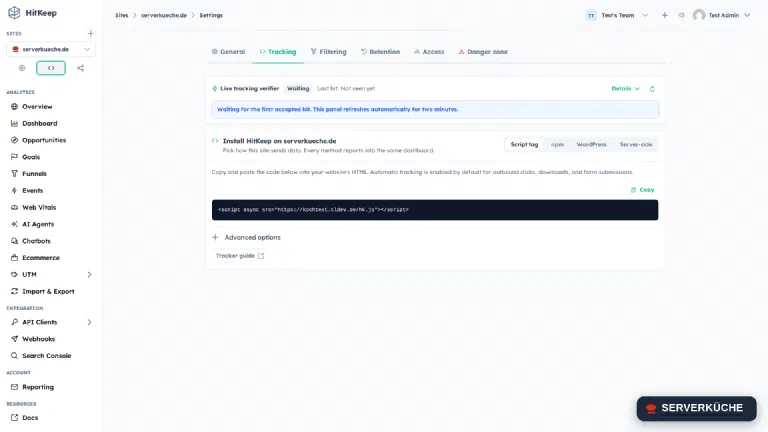Switch to the Filtering tab
The image size is (768, 432).
click(328, 52)
